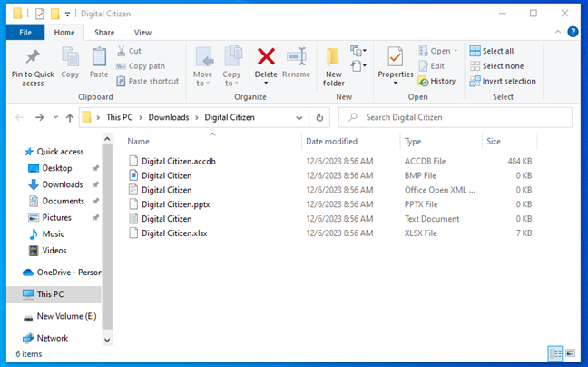
Task: Switch to details view in status bar
Action: point(555,353)
